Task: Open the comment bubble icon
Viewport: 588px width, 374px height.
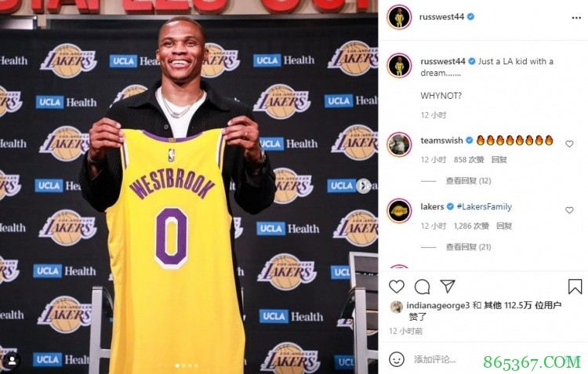Action: pos(423,287)
